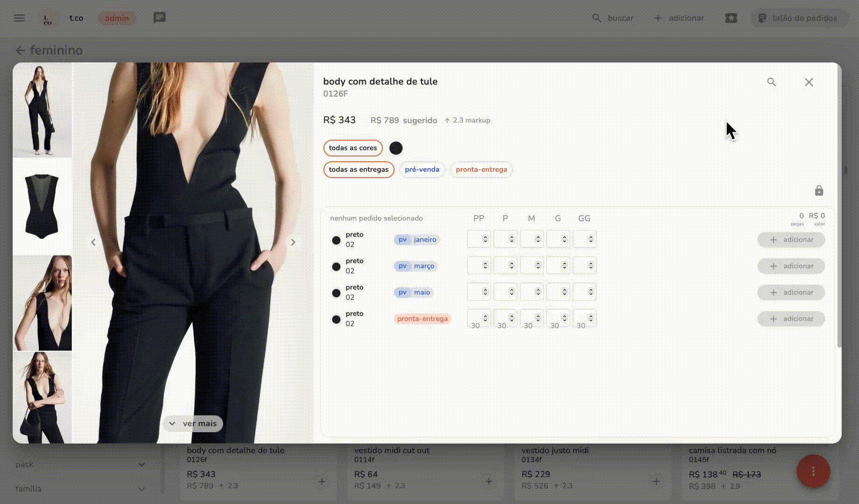
Task: Show the next product image
Action: coord(293,242)
